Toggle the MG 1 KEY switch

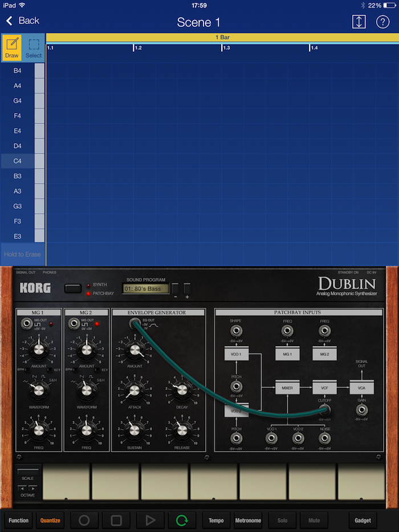[50, 370]
